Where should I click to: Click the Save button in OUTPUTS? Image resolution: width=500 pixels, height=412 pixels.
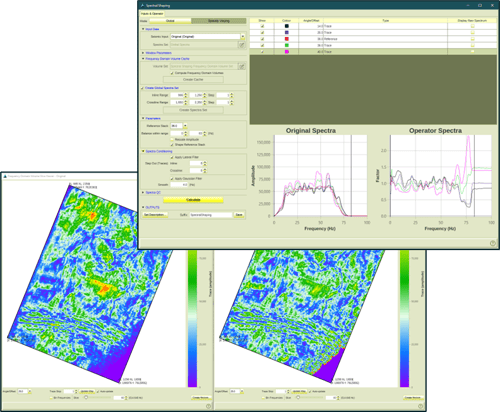[239, 215]
